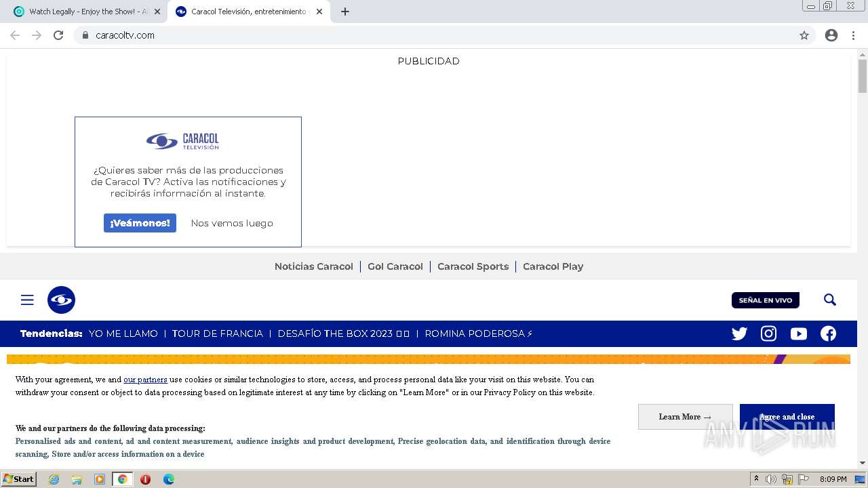Follow the our partners link

(145, 380)
